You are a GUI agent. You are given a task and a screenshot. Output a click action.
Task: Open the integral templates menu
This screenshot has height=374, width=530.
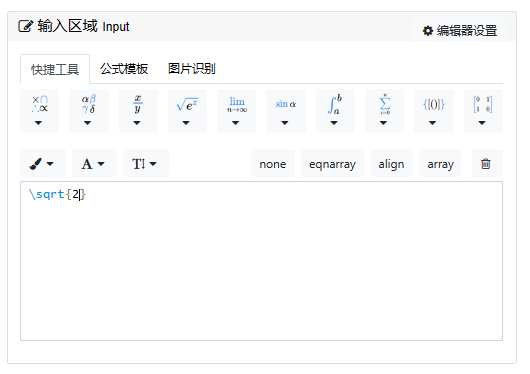(335, 111)
